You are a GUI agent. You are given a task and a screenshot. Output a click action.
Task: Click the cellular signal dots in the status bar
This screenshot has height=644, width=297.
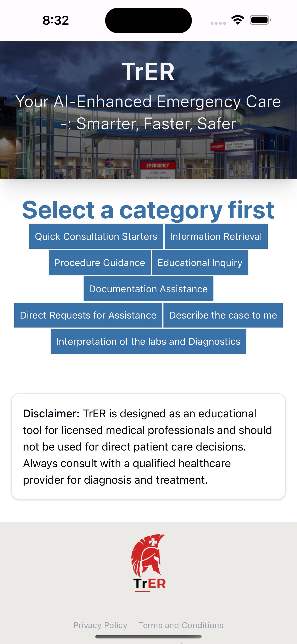pos(218,23)
